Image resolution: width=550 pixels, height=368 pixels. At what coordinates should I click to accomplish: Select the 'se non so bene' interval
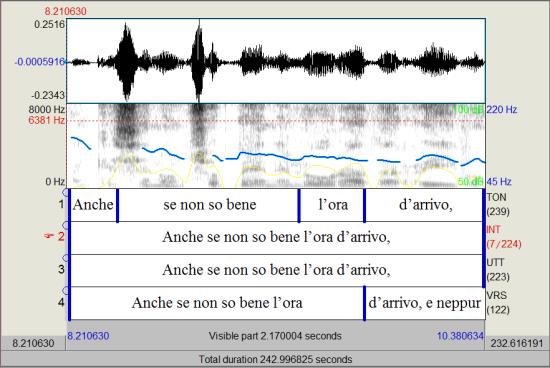click(x=208, y=205)
